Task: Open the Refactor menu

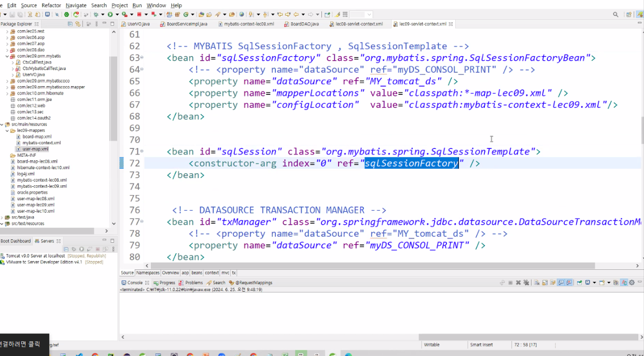Action: tap(51, 5)
